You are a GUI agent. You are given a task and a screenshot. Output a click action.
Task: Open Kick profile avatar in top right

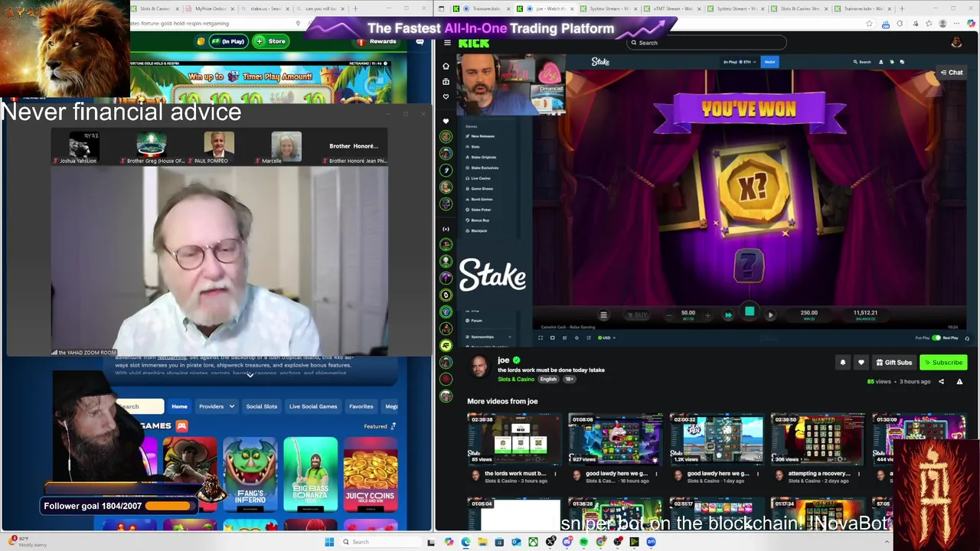(x=956, y=43)
